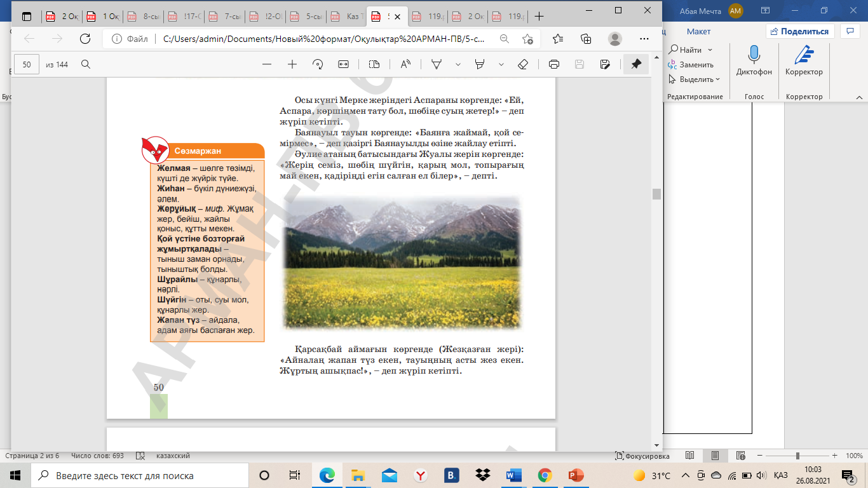Click the Rotate page icon in PDF toolbar

click(318, 64)
